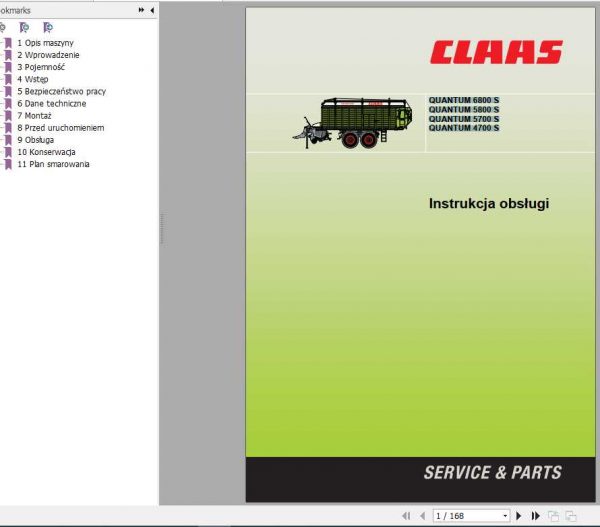Select QUANTUM 6800 S text
The height and width of the screenshot is (527, 600).
pos(464,100)
